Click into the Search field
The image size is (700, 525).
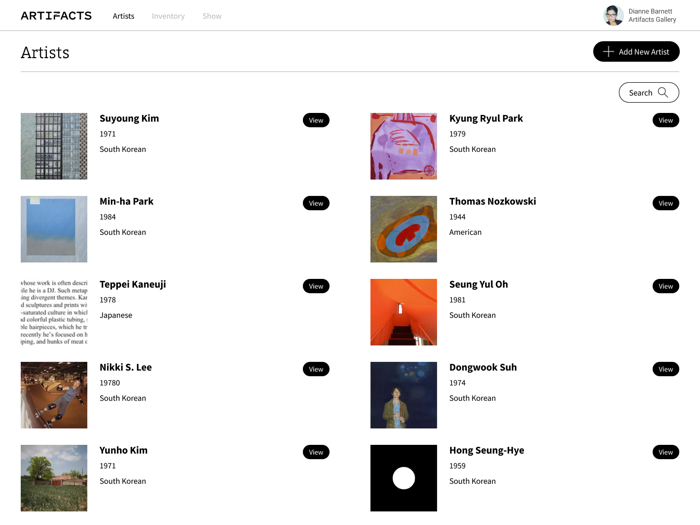(641, 93)
